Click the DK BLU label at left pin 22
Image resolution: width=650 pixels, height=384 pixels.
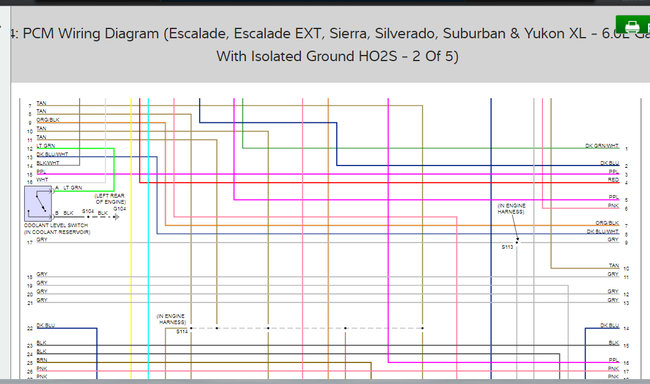click(x=46, y=325)
